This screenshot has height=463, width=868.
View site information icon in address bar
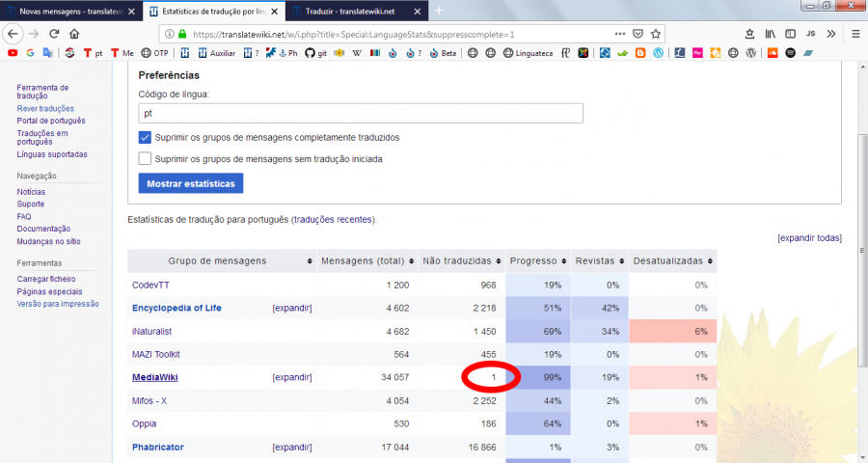(x=170, y=35)
